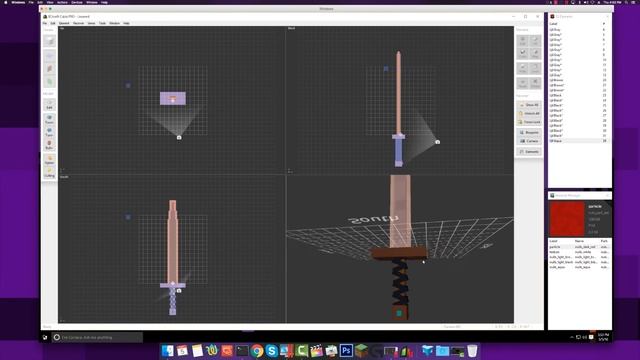Click the Camera button in right panel
640x360 pixels.
(529, 141)
